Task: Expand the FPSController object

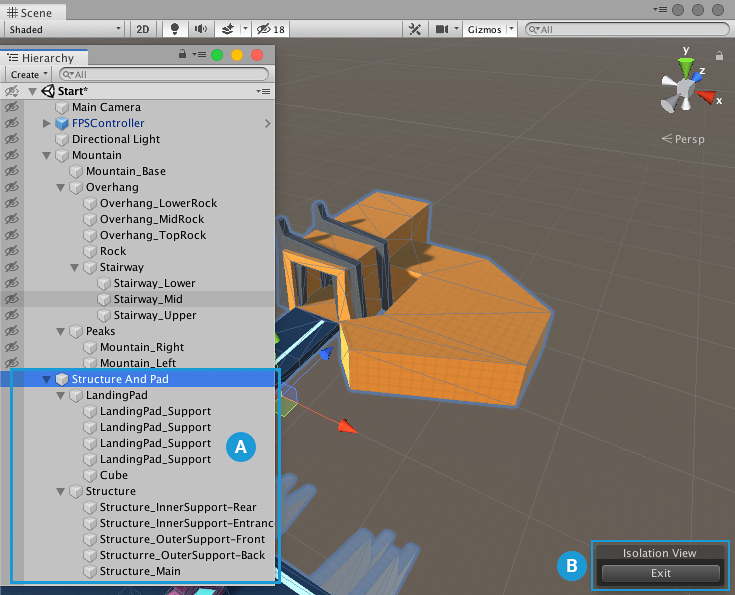Action: click(46, 123)
